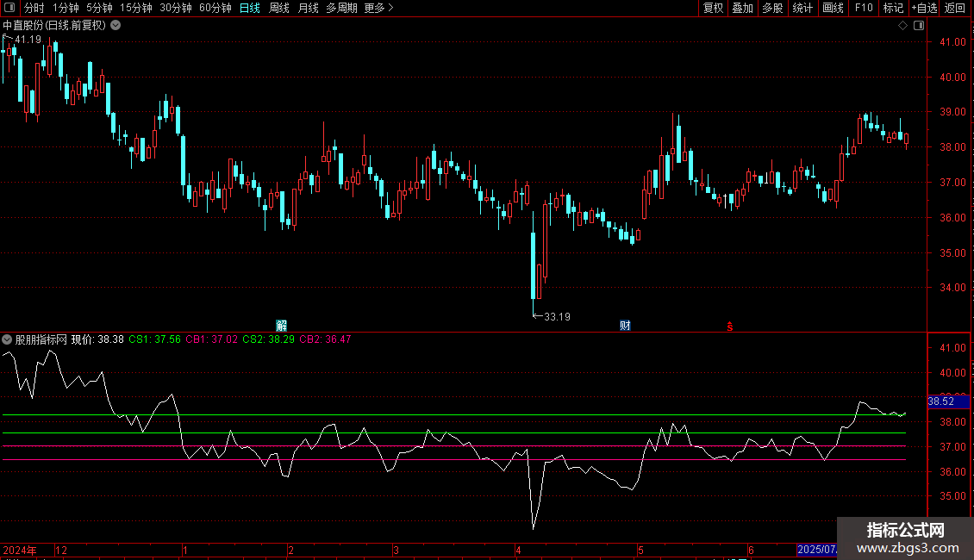The image size is (974, 560).
Task: Switch to the 分时 intraday tab
Action: (34, 8)
